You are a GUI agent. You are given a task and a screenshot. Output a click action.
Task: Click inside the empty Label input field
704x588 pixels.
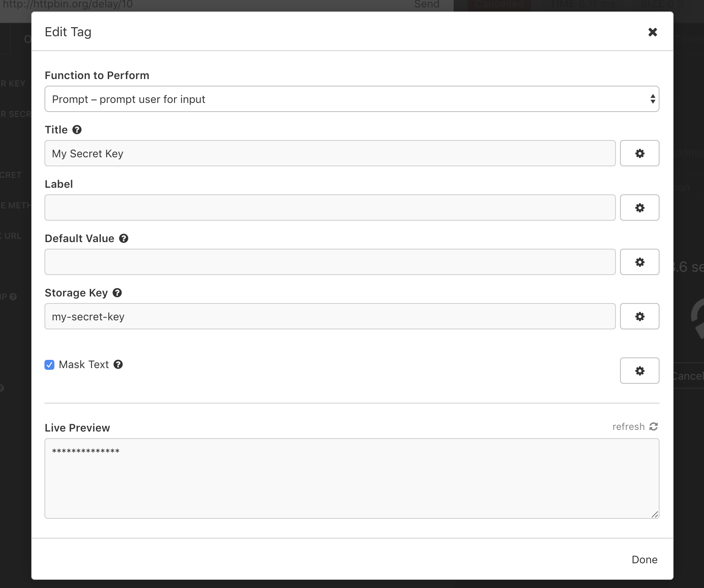[329, 208]
